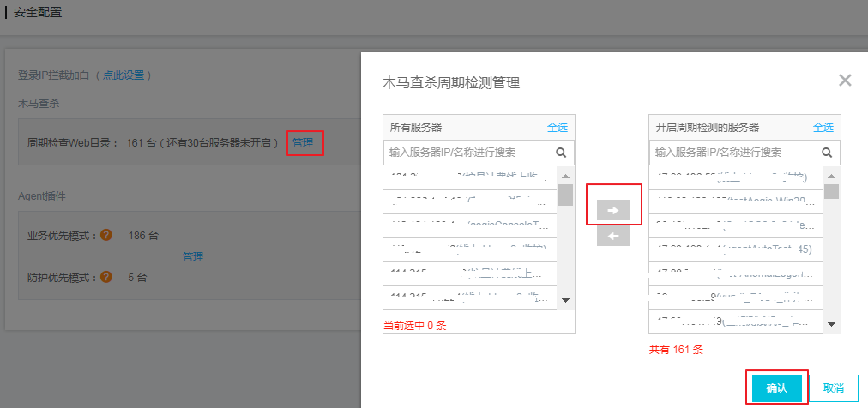Focus the search box under 所有服务器

click(479, 152)
